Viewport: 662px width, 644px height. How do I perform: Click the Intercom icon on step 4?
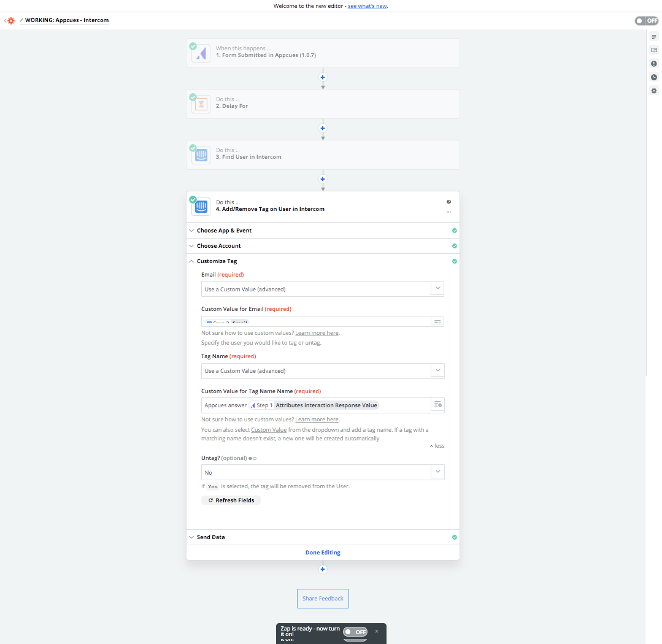pyautogui.click(x=201, y=206)
